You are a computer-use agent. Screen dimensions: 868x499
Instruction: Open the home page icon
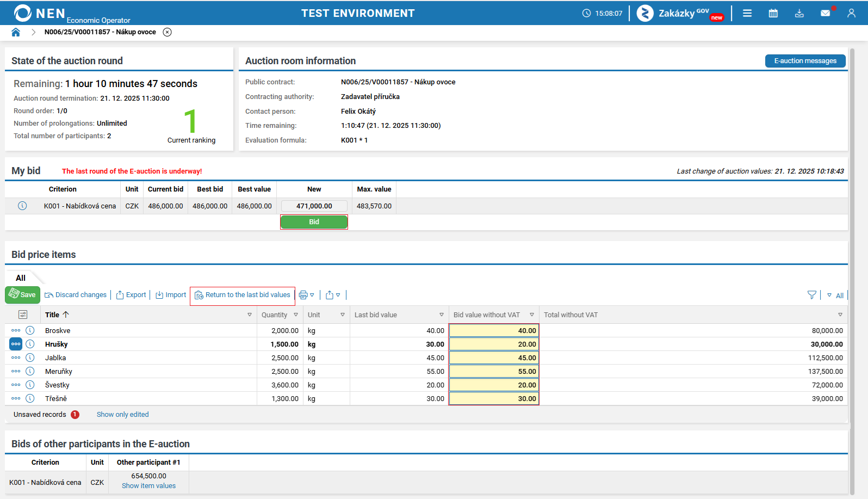16,32
